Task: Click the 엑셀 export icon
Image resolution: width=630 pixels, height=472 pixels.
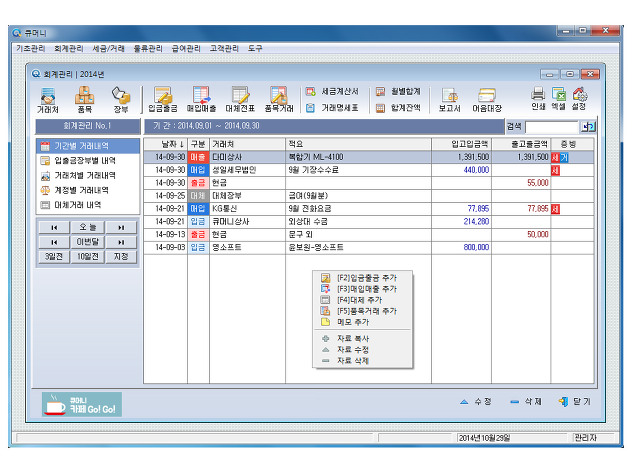Action: point(558,99)
